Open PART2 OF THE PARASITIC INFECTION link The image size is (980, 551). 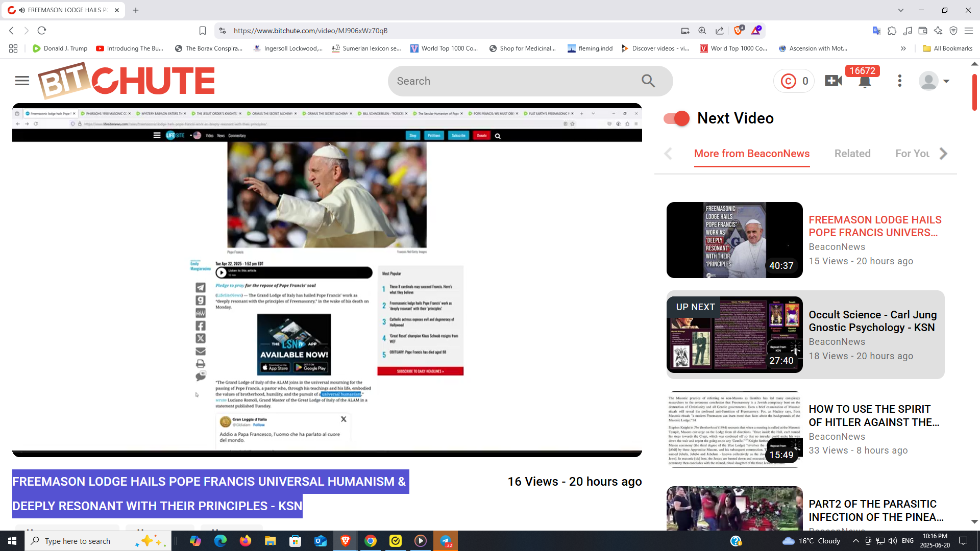tap(876, 510)
